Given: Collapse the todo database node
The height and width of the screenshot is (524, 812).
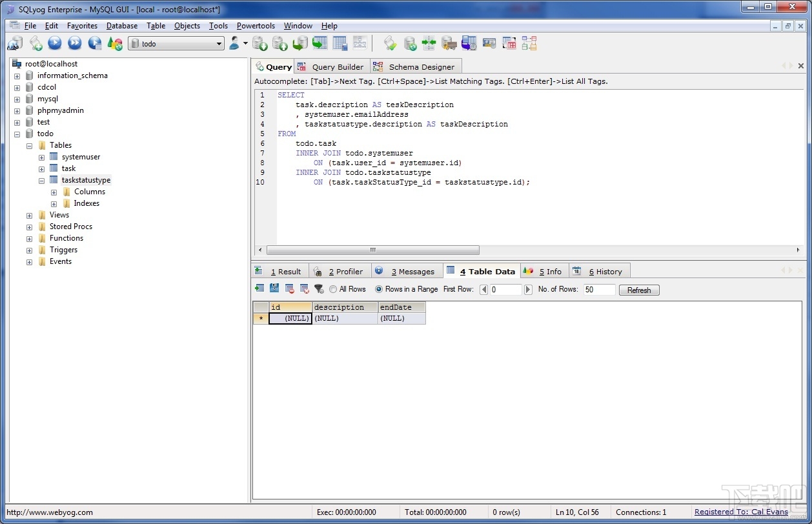Looking at the screenshot, I should pos(17,134).
